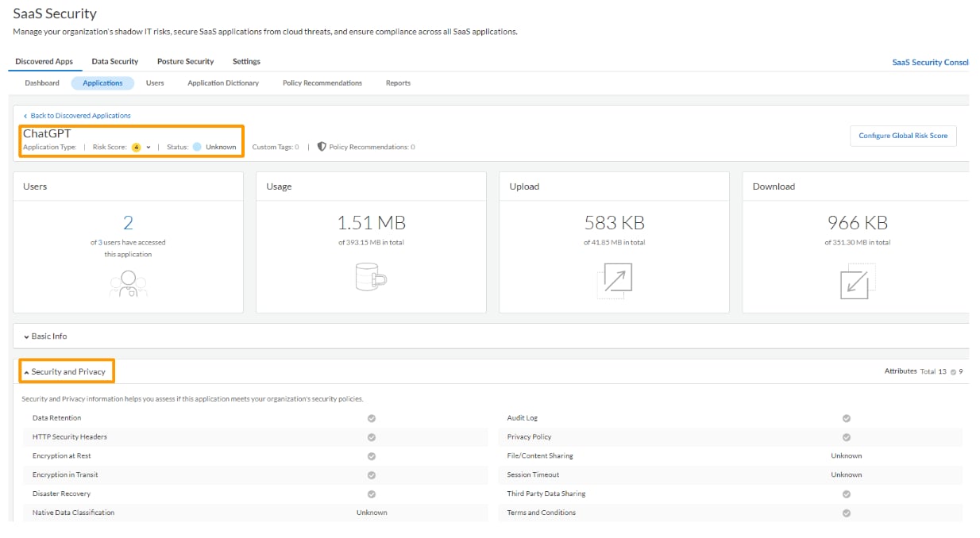Select the Native Data Classification label

click(x=73, y=513)
